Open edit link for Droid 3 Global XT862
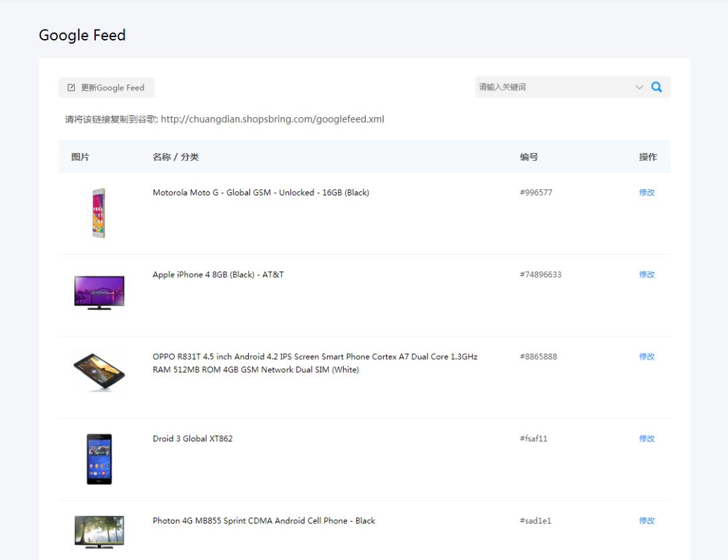This screenshot has width=728, height=560. pos(646,439)
